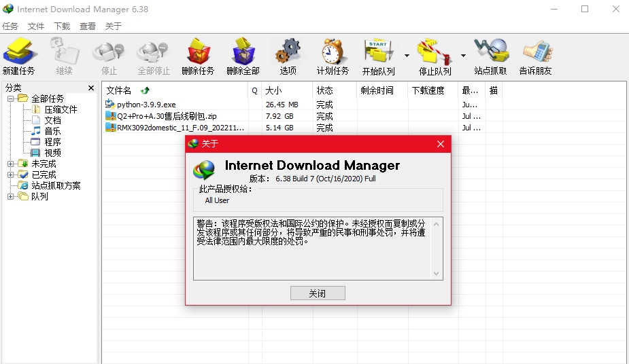The image size is (629, 364).
Task: Open the Start Queue dropdown arrow
Action: (x=407, y=56)
